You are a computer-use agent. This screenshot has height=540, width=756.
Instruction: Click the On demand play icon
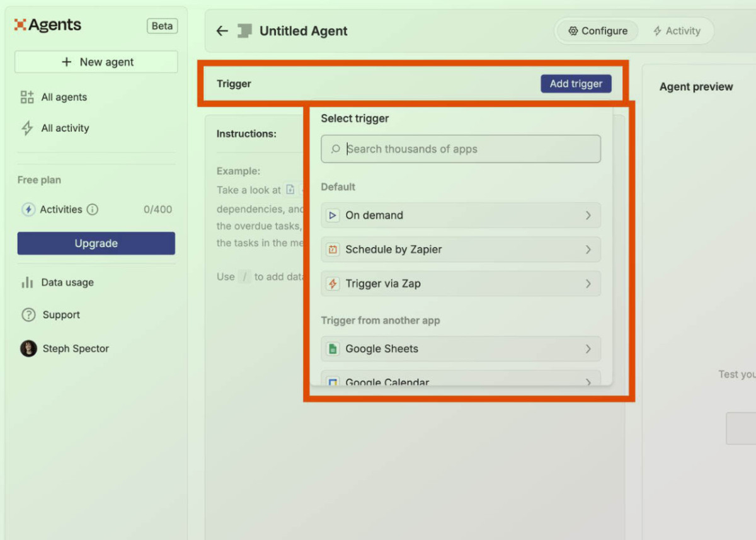pos(333,215)
